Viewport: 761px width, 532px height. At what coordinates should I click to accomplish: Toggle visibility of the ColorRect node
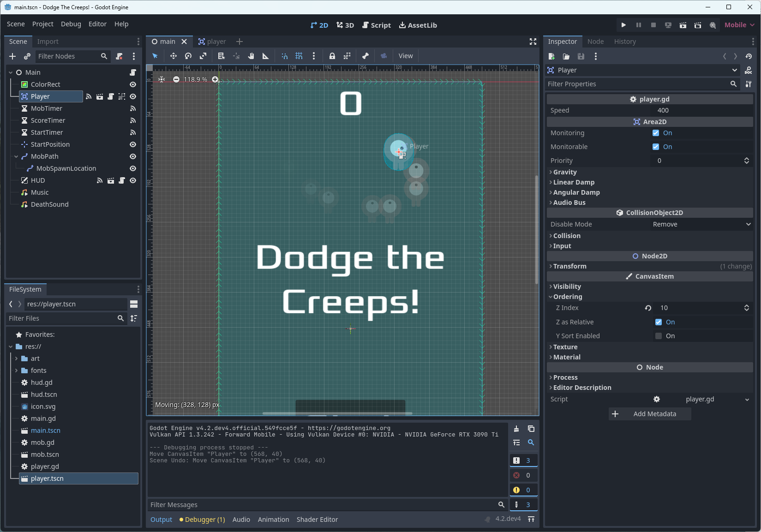pos(132,84)
